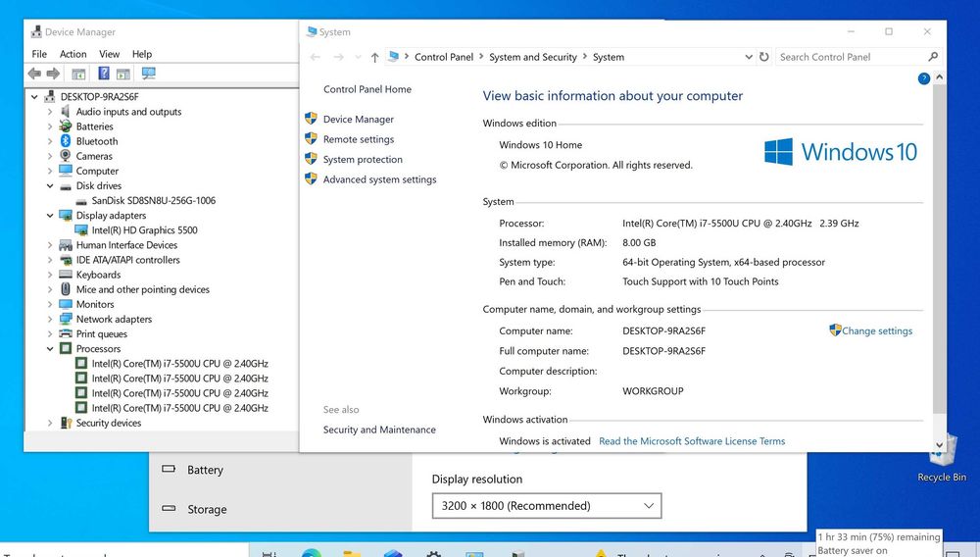The width and height of the screenshot is (980, 557).
Task: Click the Audio inputs and outputs speaker icon
Action: click(x=66, y=111)
